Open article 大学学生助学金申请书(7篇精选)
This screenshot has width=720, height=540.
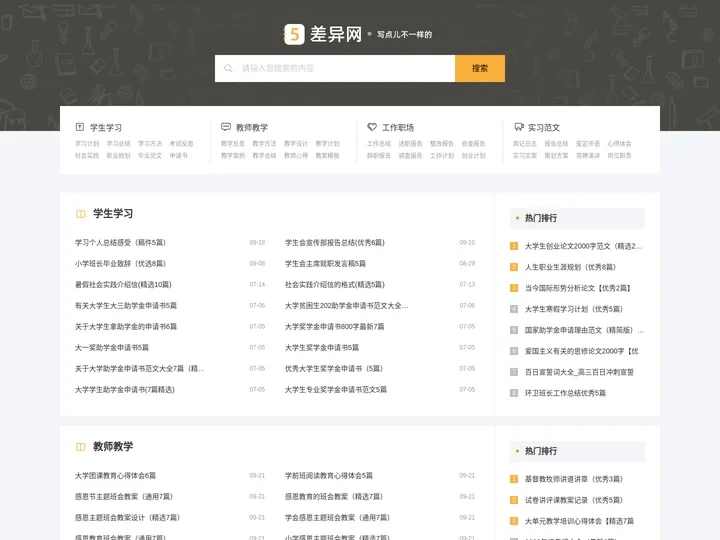point(125,390)
